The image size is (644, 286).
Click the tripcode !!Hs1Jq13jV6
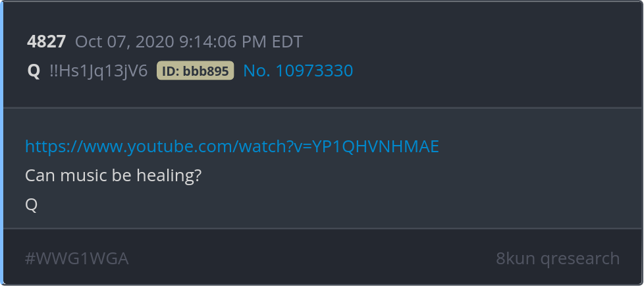(99, 71)
